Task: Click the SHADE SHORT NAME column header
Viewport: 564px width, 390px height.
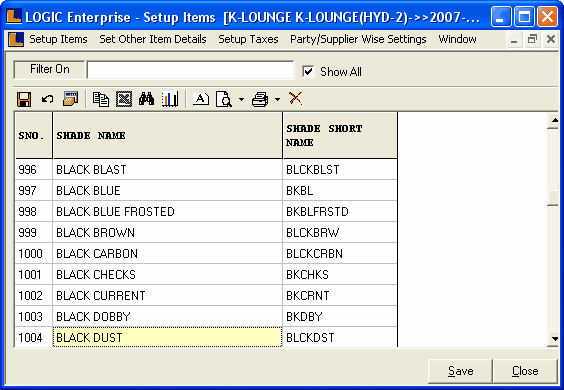Action: tap(340, 135)
